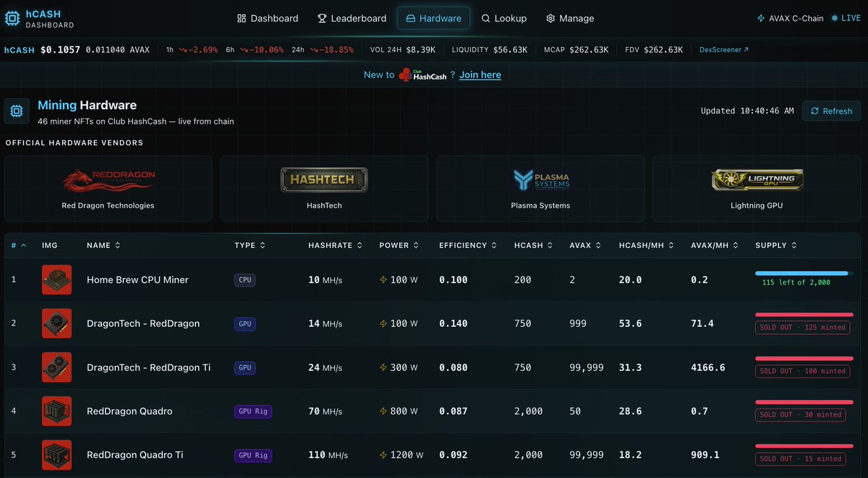Open the Dashboard tab
The height and width of the screenshot is (478, 868).
click(268, 18)
